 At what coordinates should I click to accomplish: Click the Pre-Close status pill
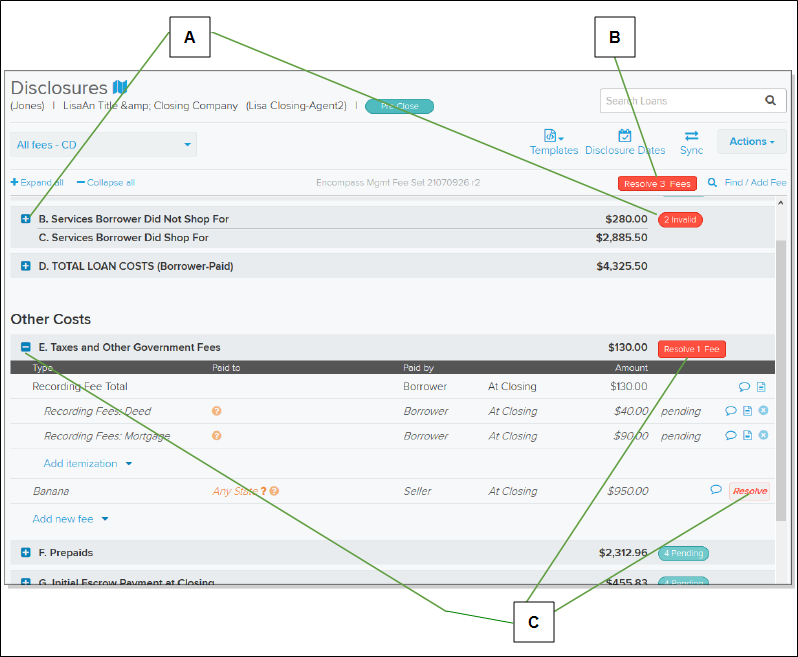point(400,106)
